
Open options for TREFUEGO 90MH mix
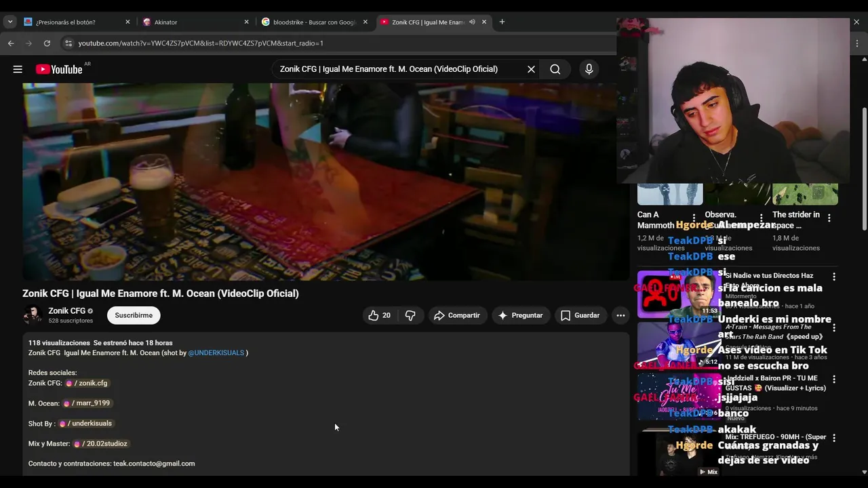coord(834,439)
